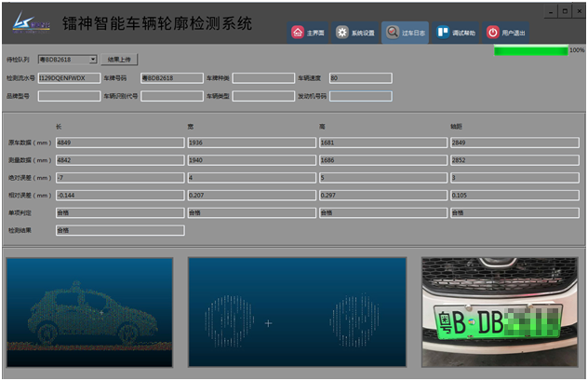The height and width of the screenshot is (381, 588).
Task: Click the measured length field 4842
Action: pyautogui.click(x=119, y=160)
